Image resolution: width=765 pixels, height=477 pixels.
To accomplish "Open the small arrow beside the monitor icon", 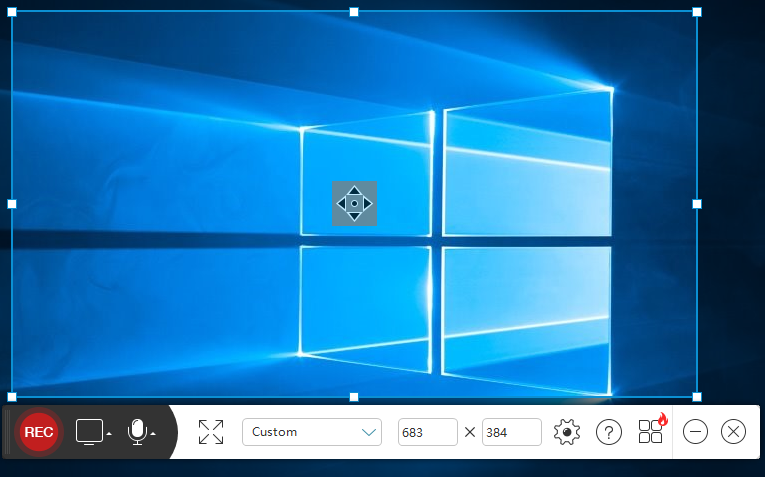I will [x=109, y=434].
